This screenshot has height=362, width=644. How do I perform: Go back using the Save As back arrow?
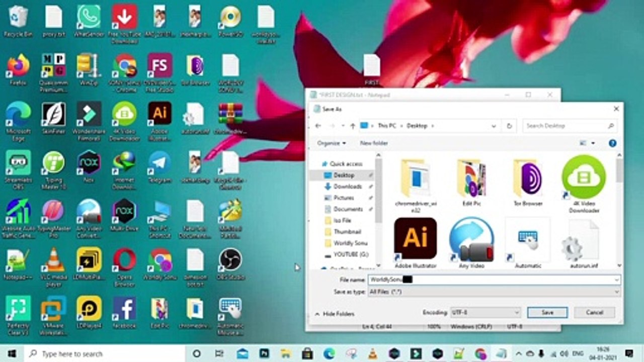point(318,126)
